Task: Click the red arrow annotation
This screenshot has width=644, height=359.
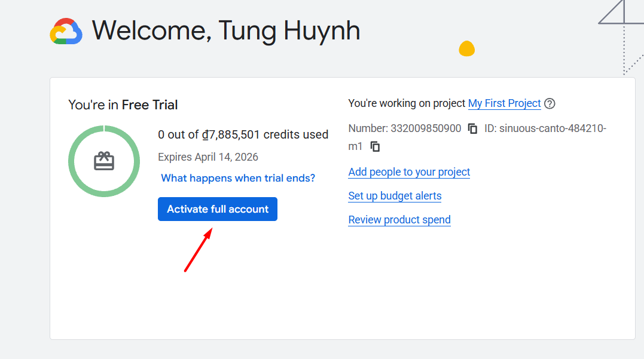Action: (198, 251)
